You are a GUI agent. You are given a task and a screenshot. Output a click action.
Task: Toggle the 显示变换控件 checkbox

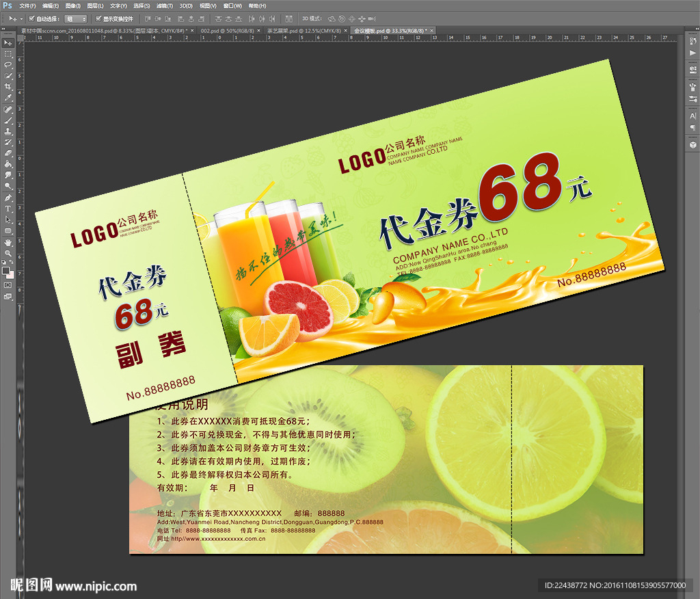pyautogui.click(x=98, y=19)
